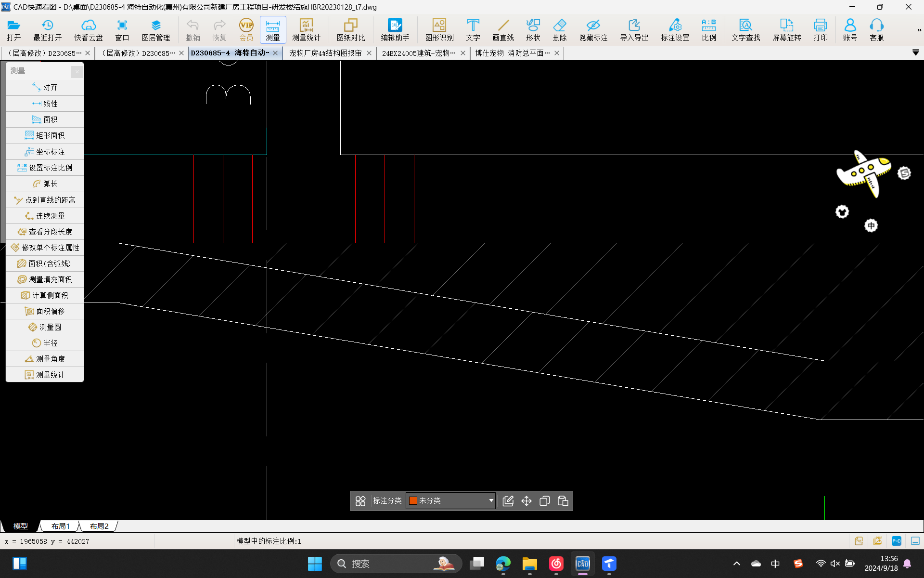This screenshot has width=924, height=578.
Task: Click the annotation category grid icon
Action: click(360, 501)
